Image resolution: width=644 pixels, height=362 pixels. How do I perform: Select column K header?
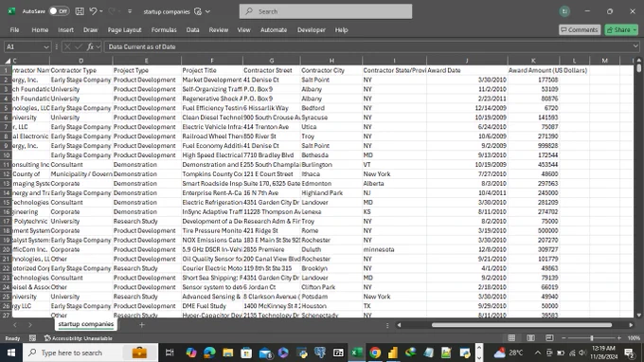[x=533, y=61]
